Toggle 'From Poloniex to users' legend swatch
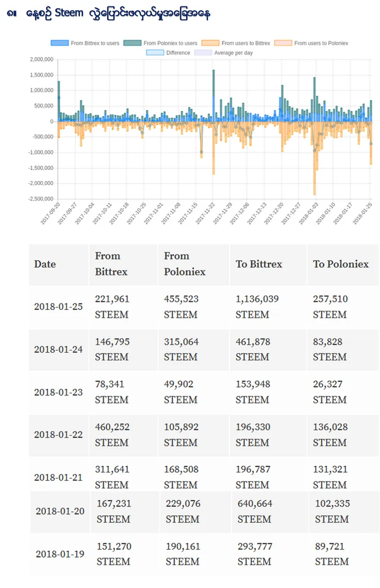The height and width of the screenshot is (588, 380). (x=132, y=43)
